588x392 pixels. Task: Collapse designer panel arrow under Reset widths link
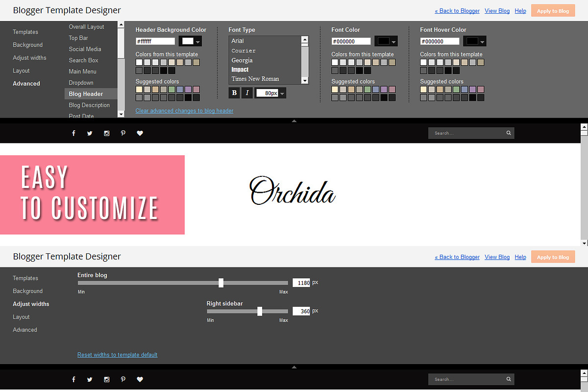click(294, 367)
